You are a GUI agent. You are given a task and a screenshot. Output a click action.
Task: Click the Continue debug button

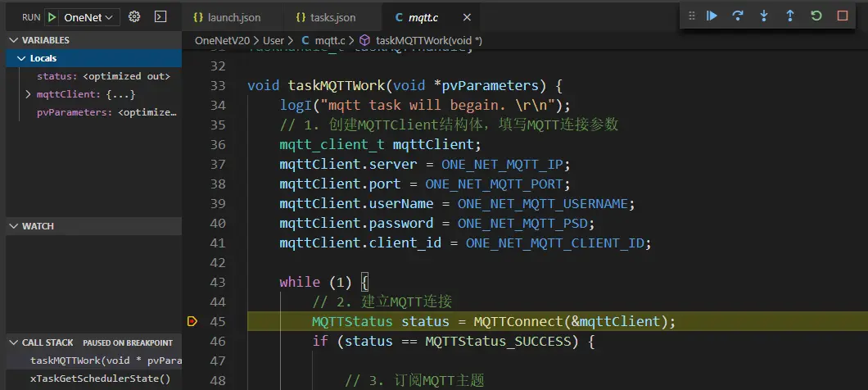(x=712, y=16)
